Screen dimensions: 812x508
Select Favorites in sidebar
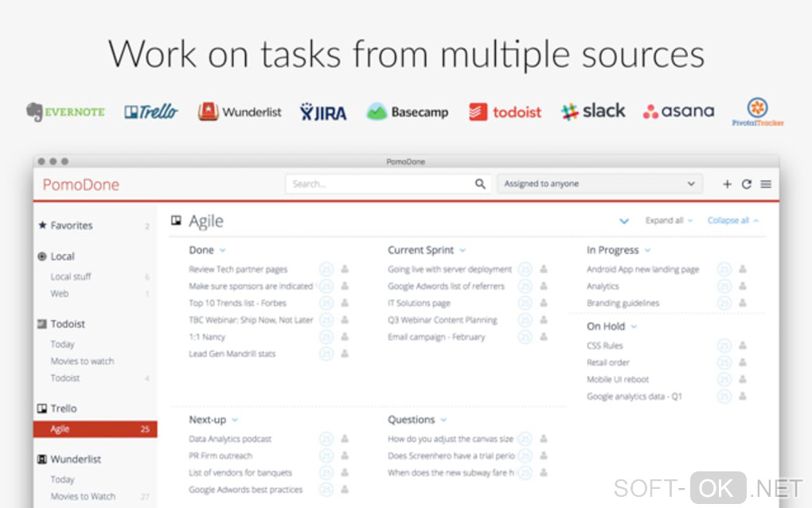coord(72,225)
